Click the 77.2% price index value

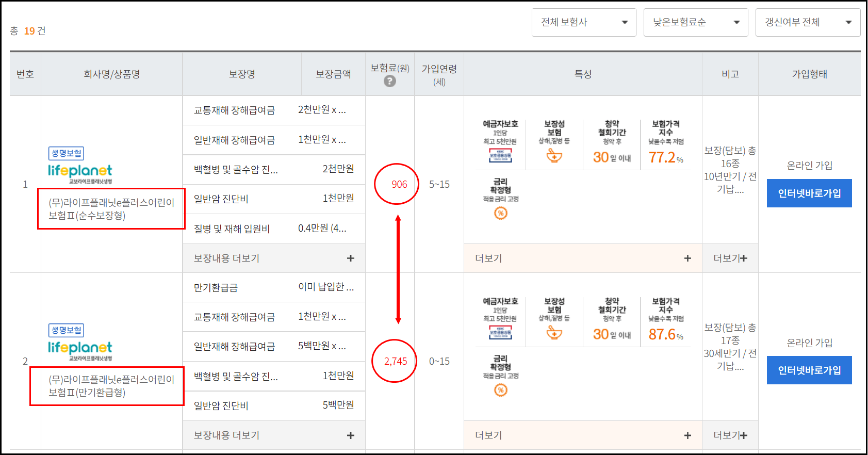pos(666,157)
